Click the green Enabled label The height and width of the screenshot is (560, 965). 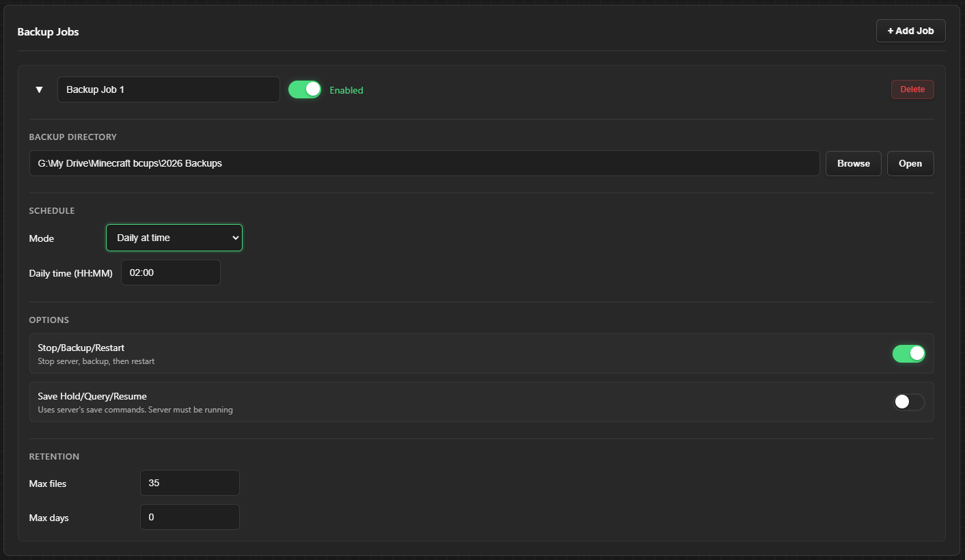pos(346,89)
